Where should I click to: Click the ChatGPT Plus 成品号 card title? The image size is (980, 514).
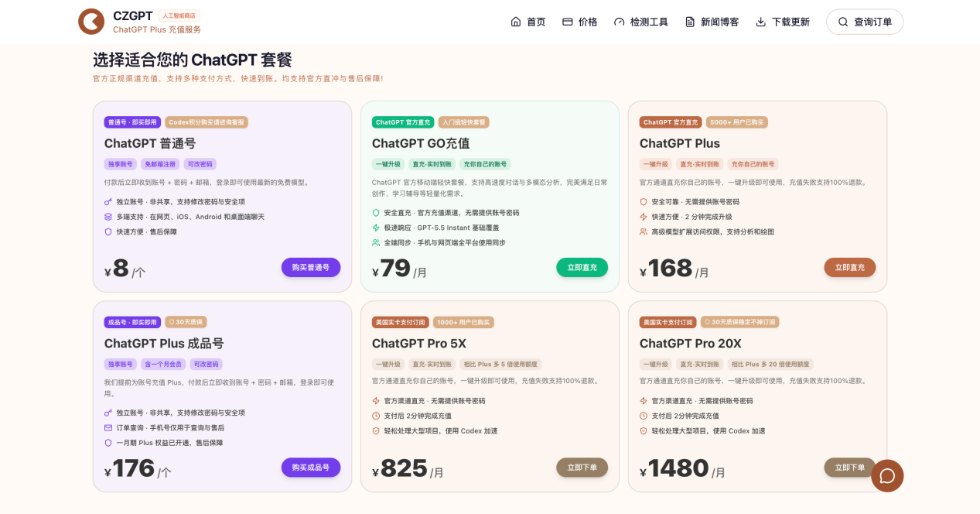coord(164,344)
